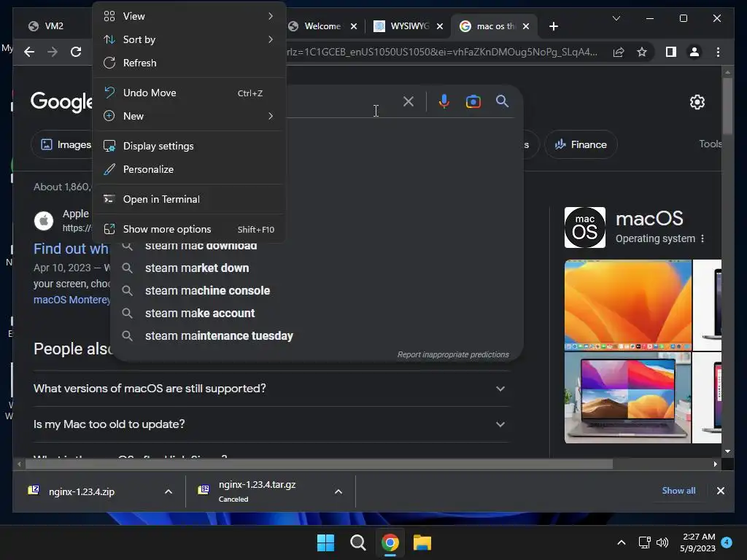Open taskbar Search
Viewport: 747px width, 560px height.
click(x=357, y=542)
